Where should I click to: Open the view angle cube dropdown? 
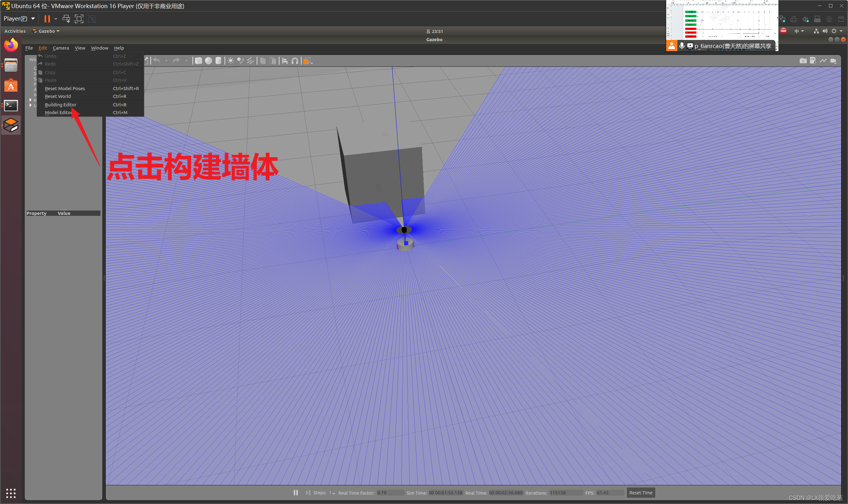(308, 61)
